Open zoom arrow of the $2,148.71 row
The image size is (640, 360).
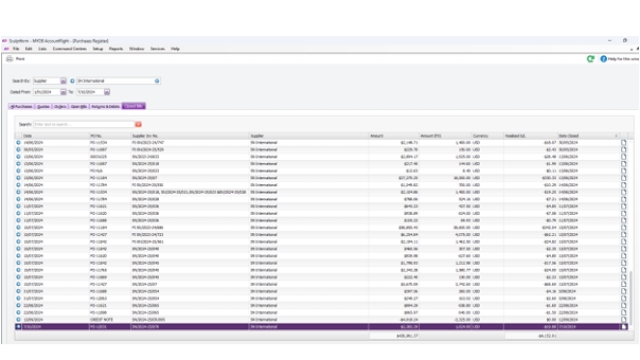[18, 142]
